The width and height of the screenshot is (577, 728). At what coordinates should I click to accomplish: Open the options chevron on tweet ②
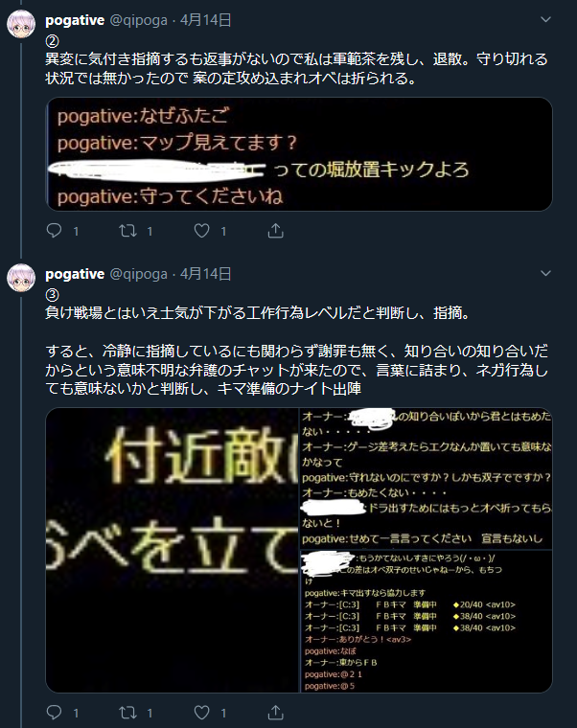[546, 19]
